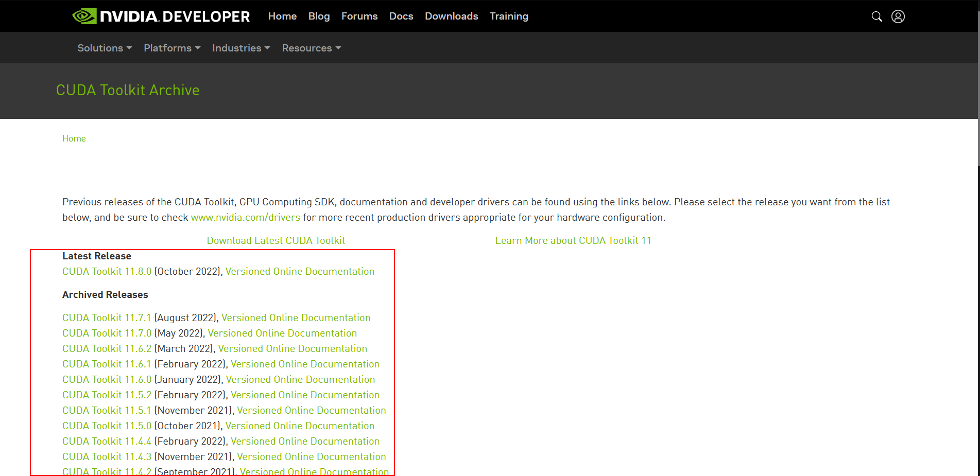Open CUDA Toolkit 11.8.0 link

[x=107, y=271]
